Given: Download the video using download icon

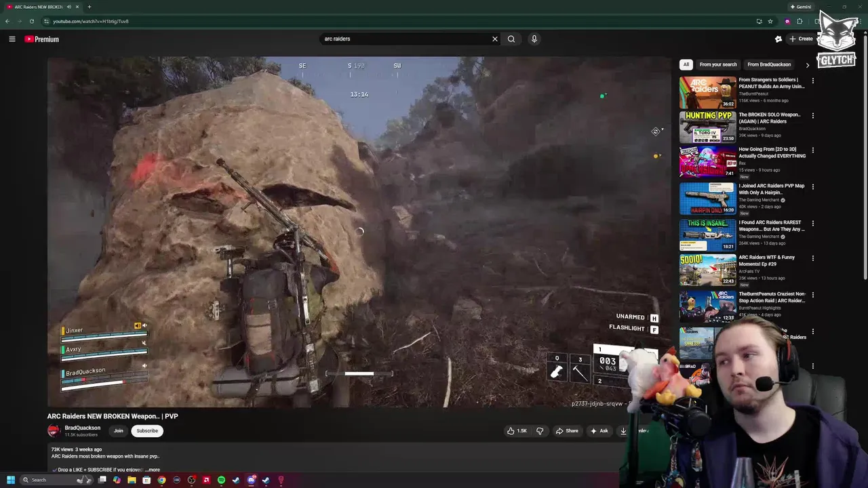Looking at the screenshot, I should (623, 430).
